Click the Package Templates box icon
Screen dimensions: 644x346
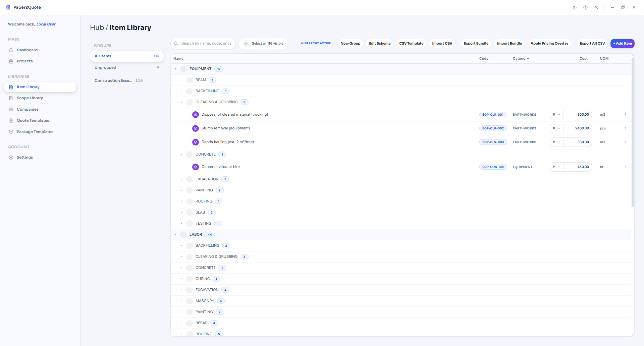(11, 132)
